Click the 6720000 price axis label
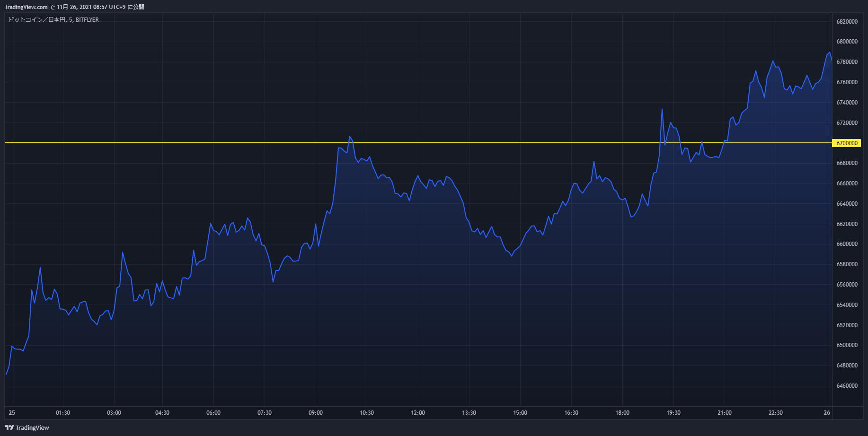This screenshot has height=436, width=868. pos(847,123)
